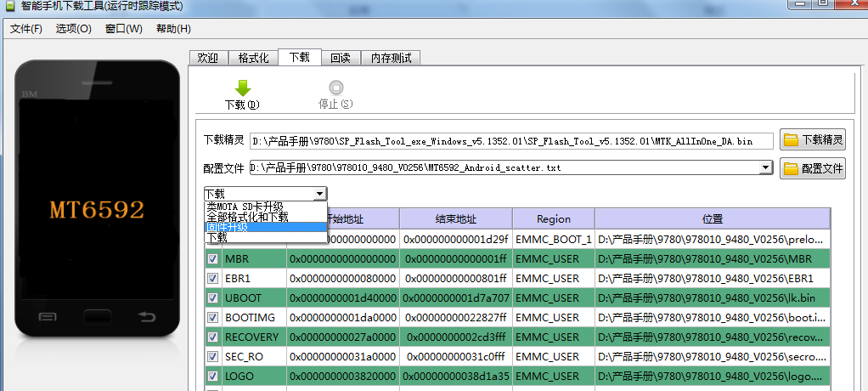Click the green 下载 download arrow icon
This screenshot has height=391, width=868.
(x=242, y=88)
